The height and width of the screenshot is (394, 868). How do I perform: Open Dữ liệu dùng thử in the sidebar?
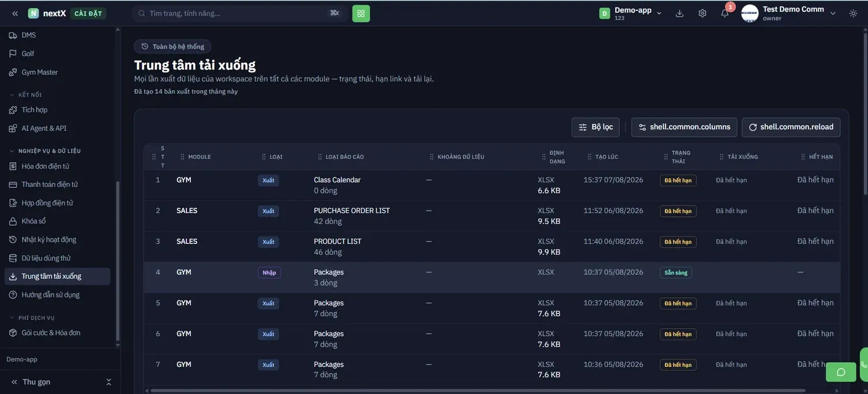(x=57, y=258)
